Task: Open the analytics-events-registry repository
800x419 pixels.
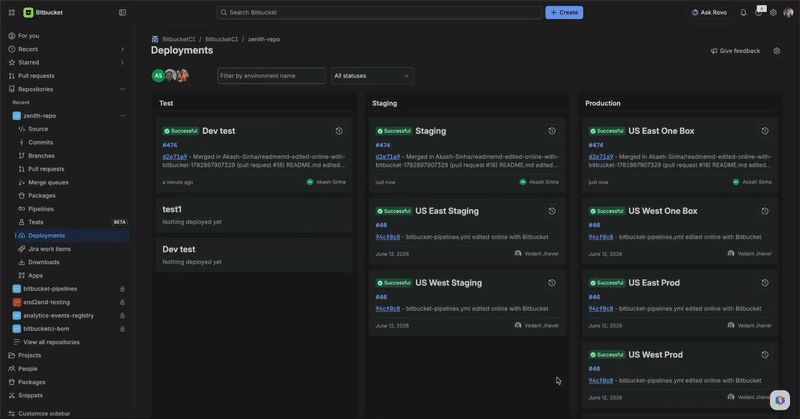Action: coord(58,315)
